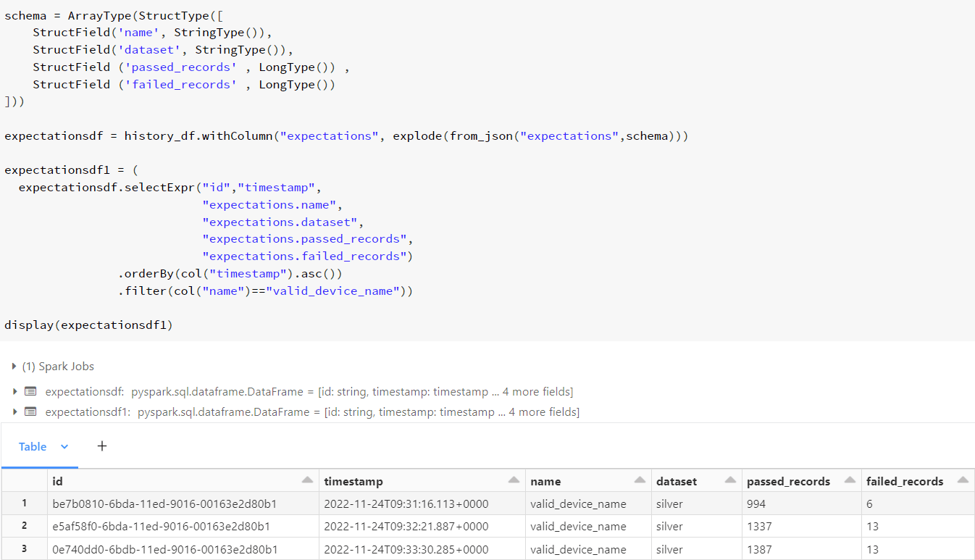Sort by the passed_records column arrow

click(847, 481)
